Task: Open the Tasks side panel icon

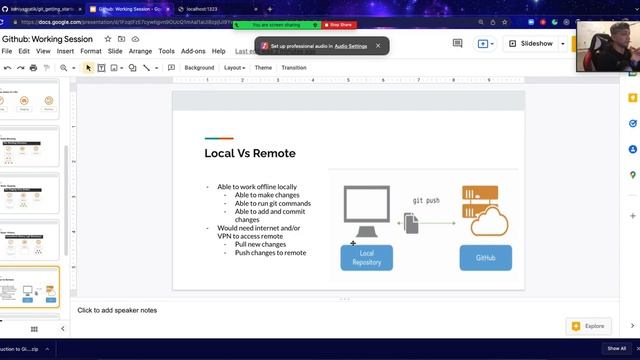Action: (633, 124)
